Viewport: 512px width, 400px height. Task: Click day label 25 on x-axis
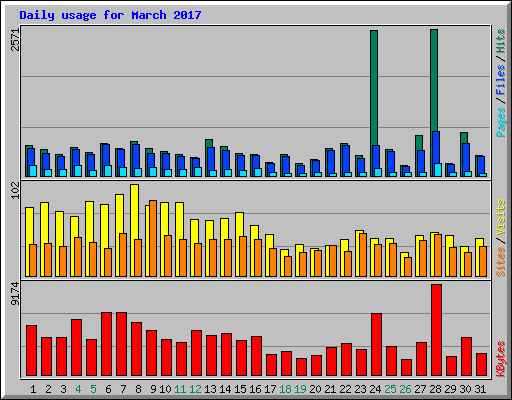point(390,389)
